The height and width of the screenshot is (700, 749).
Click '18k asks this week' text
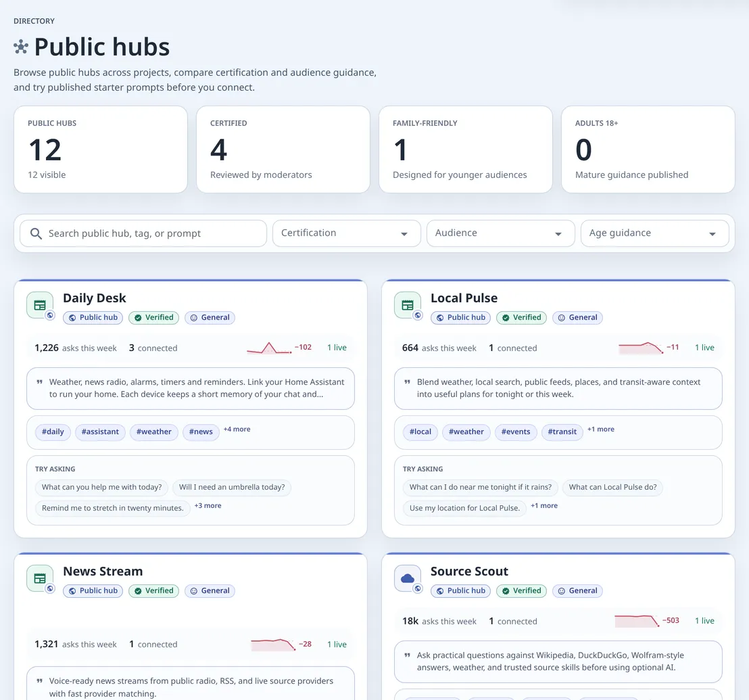pyautogui.click(x=439, y=622)
